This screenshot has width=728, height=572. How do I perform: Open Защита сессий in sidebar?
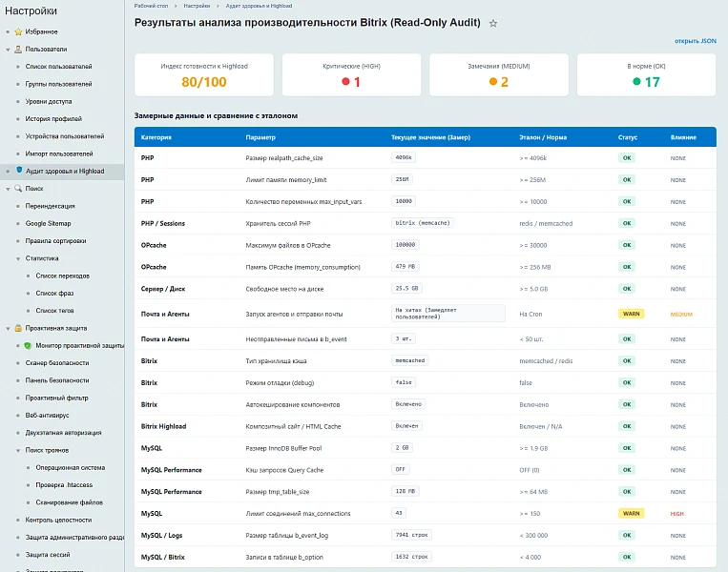coord(48,555)
